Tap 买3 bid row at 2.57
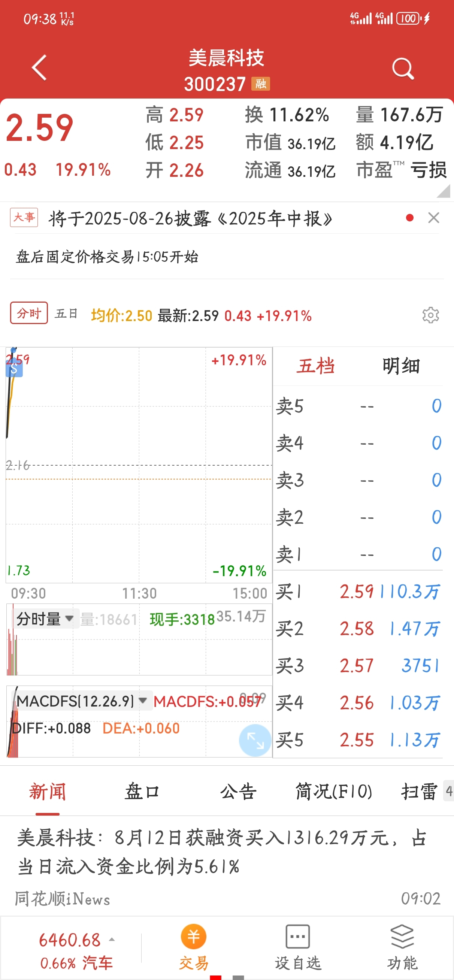 [358, 666]
